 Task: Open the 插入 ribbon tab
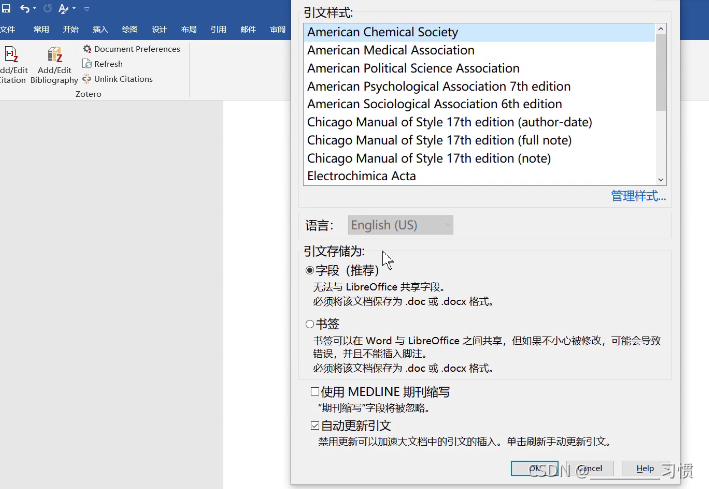pos(100,30)
